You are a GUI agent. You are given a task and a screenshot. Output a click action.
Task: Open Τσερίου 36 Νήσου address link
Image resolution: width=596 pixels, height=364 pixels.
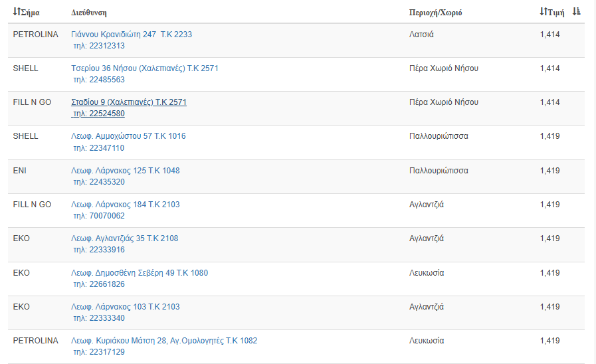144,68
